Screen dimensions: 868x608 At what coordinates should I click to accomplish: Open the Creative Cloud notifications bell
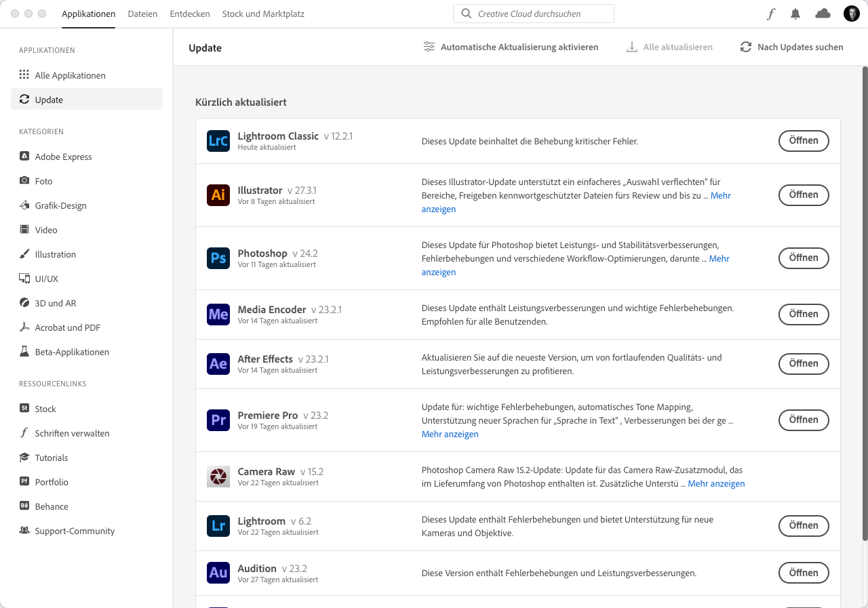(795, 13)
